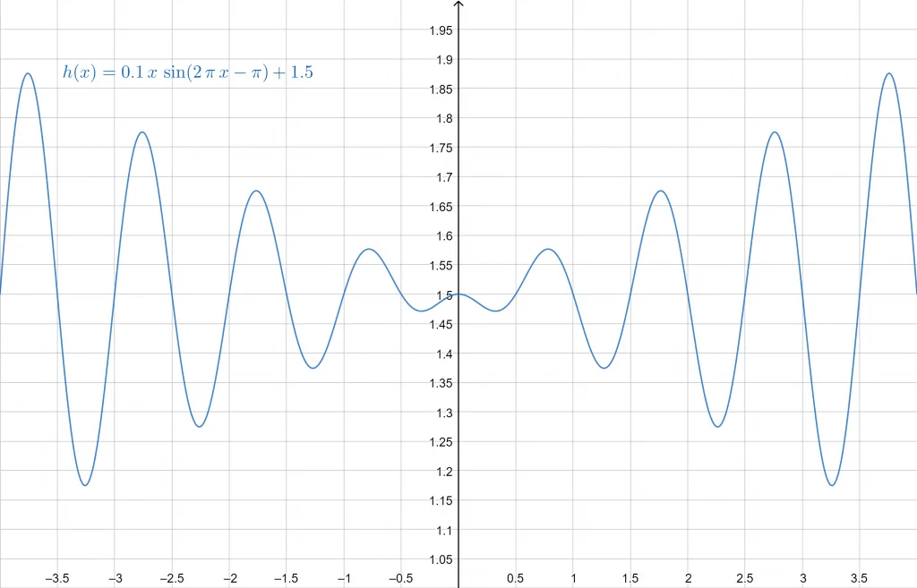Click the x-axis tick label 3.5

860,578
